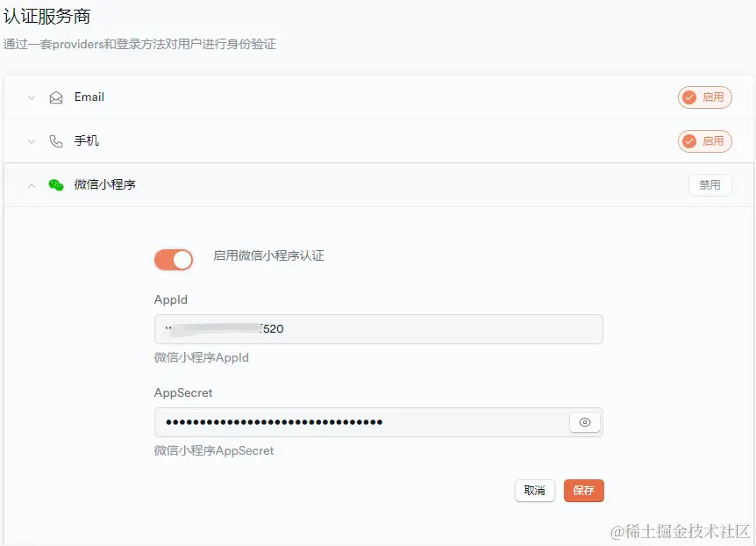Expand the 手机 provider chevron
Viewport: 756px width, 546px height.
[32, 142]
